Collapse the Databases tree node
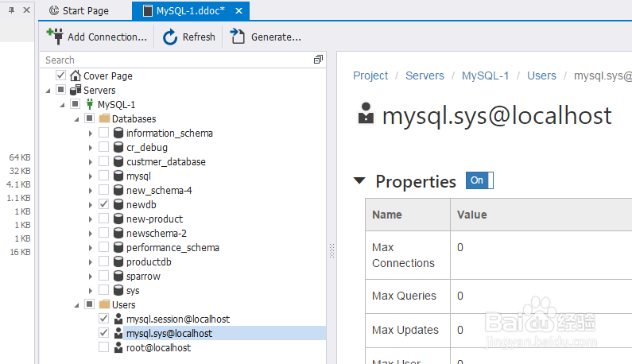Image resolution: width=632 pixels, height=364 pixels. coord(76,119)
